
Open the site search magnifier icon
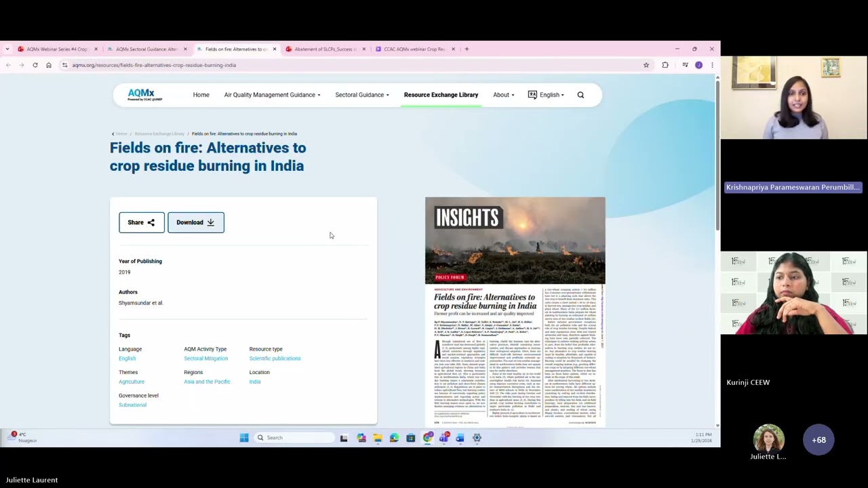[580, 95]
